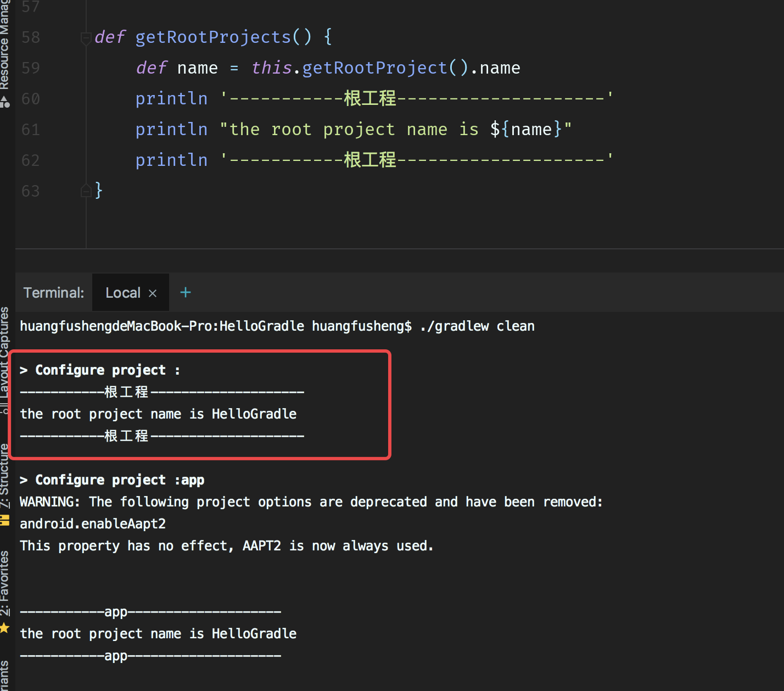Image resolution: width=784 pixels, height=691 pixels.
Task: Click the ${name} variable in println string
Action: click(526, 129)
